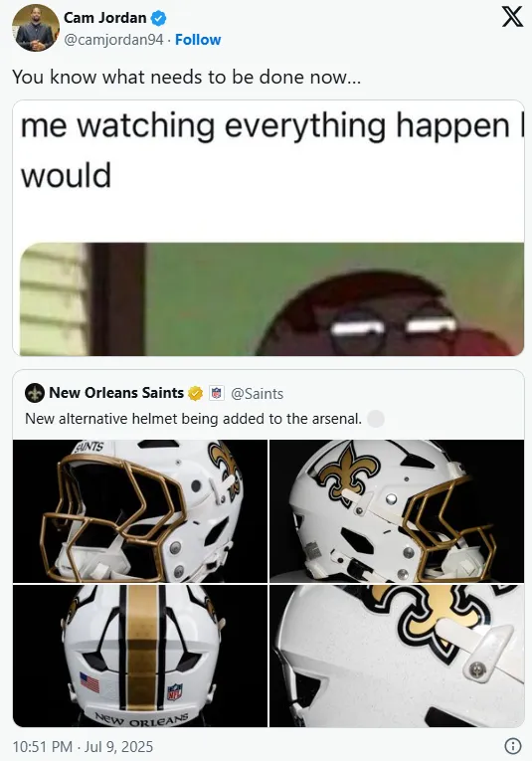The width and height of the screenshot is (532, 761).
Task: Open the 'me watching everything happen' meme image
Action: click(268, 228)
